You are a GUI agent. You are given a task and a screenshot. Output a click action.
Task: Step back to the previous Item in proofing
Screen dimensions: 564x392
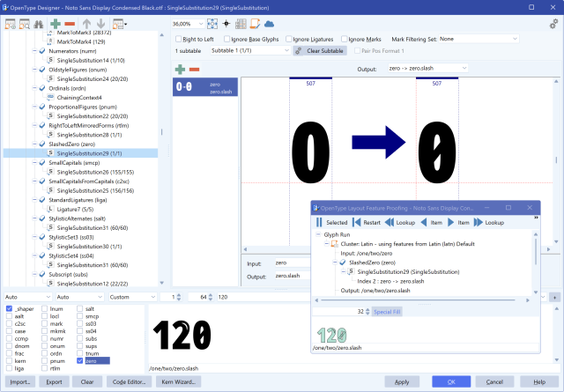pos(431,222)
